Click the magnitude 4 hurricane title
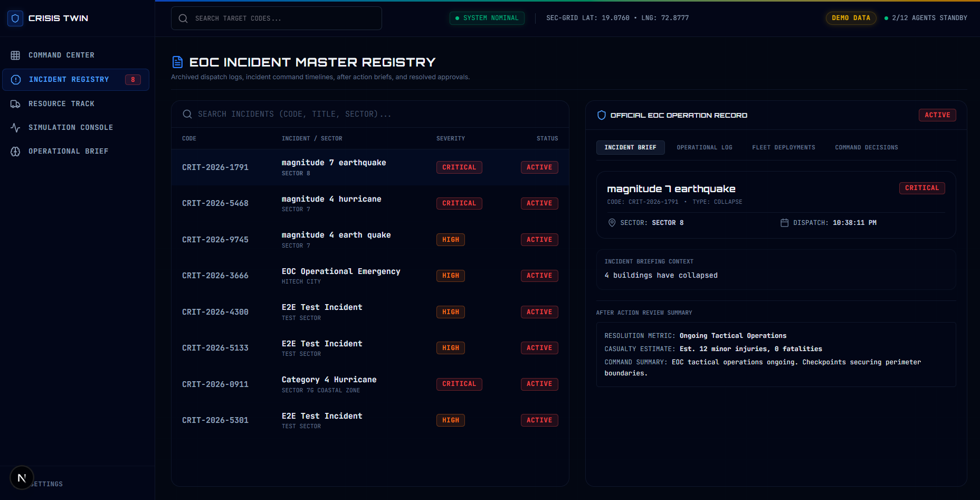The height and width of the screenshot is (500, 980). 331,199
